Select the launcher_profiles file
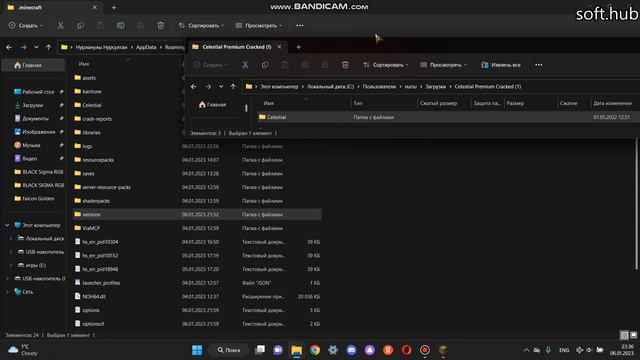This screenshot has height=360, width=640. [197, 283]
